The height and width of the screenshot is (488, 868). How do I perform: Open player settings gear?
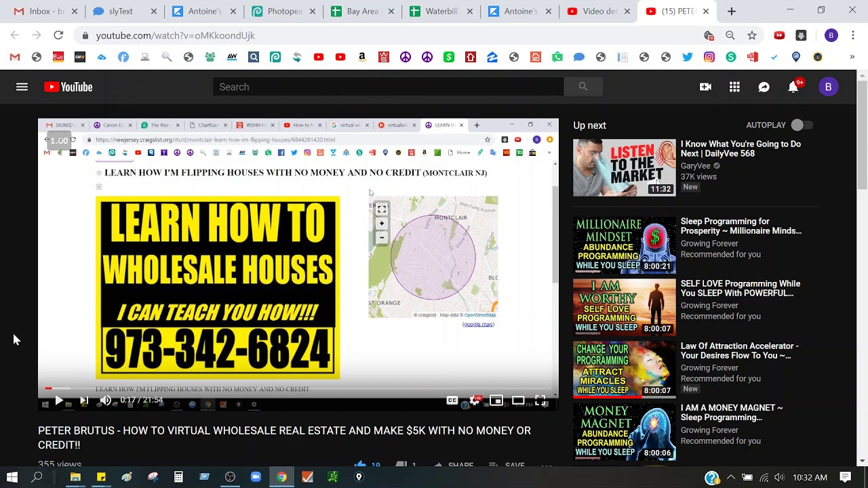pos(475,401)
